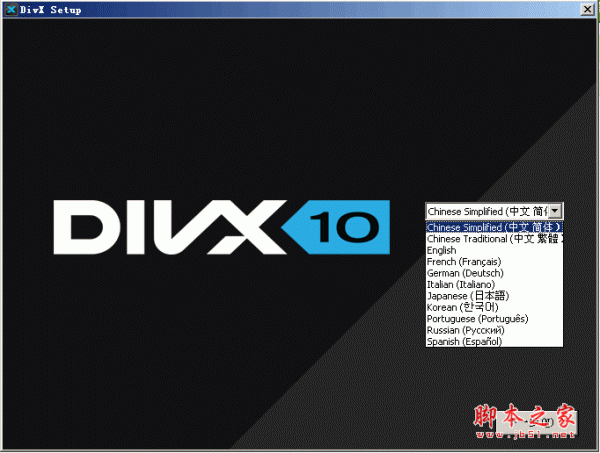Select Spanish (Español) option

pos(494,341)
